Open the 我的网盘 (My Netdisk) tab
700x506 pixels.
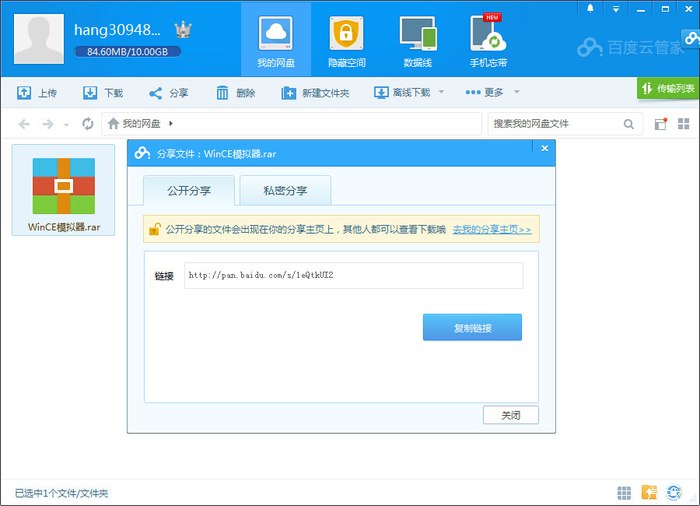tap(276, 40)
